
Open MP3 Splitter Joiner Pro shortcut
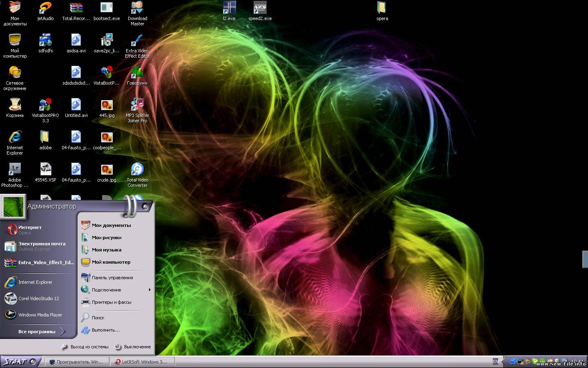(137, 105)
